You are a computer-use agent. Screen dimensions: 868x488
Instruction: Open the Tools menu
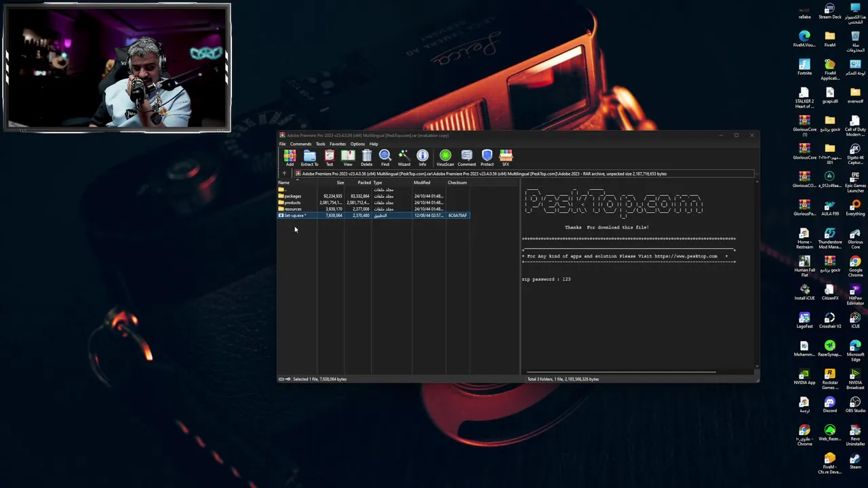click(320, 144)
